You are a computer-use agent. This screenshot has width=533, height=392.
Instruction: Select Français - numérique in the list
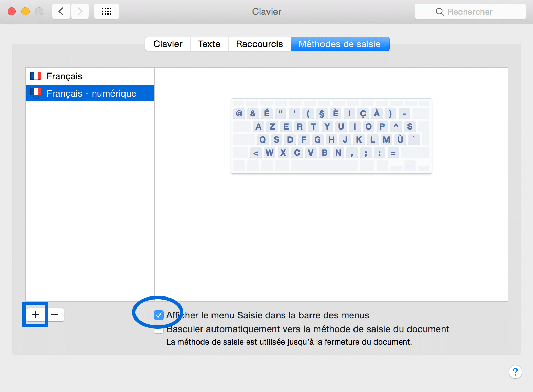(x=90, y=93)
